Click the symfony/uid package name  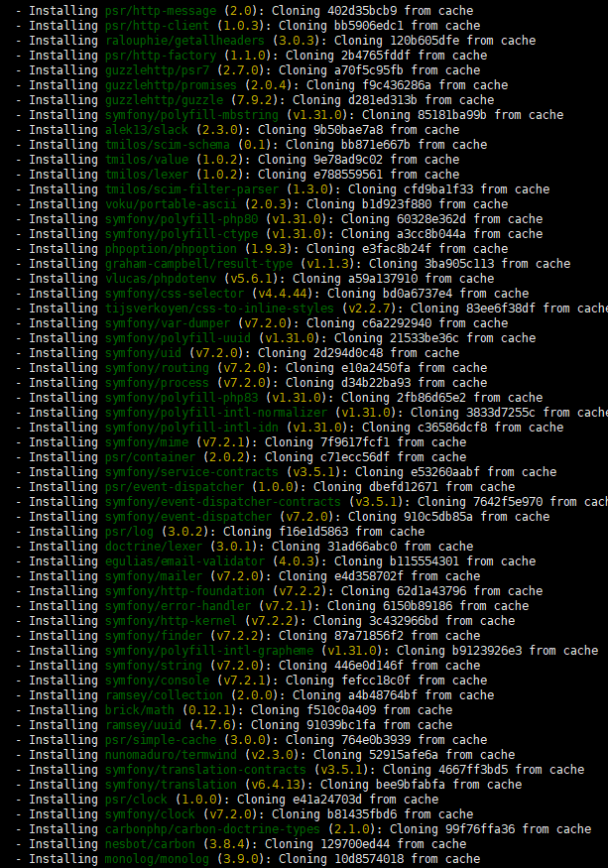click(144, 354)
